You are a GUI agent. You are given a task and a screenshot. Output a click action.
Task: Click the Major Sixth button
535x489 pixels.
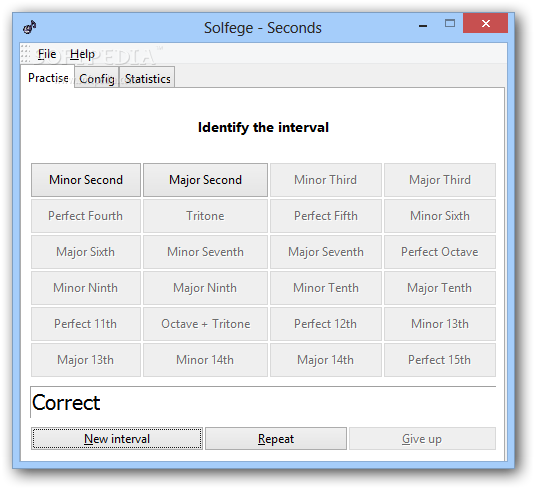(x=86, y=252)
